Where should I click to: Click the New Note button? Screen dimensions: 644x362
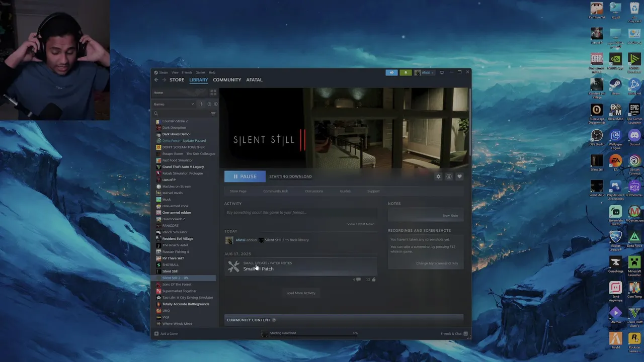point(450,216)
